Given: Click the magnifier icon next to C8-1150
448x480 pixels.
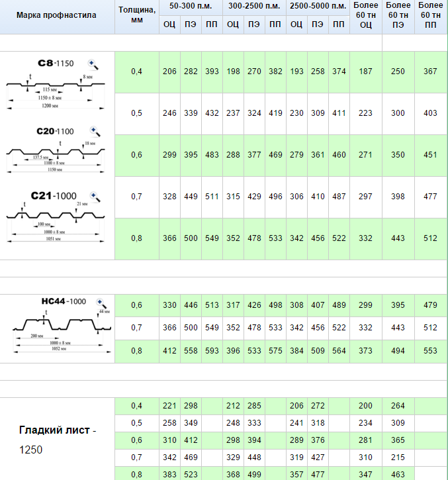Looking at the screenshot, I should tap(93, 65).
